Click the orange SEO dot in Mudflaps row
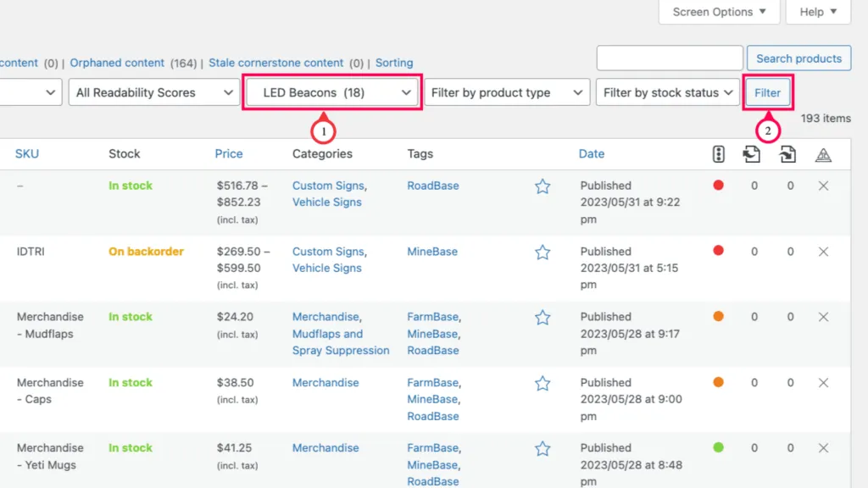The image size is (868, 488). click(x=719, y=317)
